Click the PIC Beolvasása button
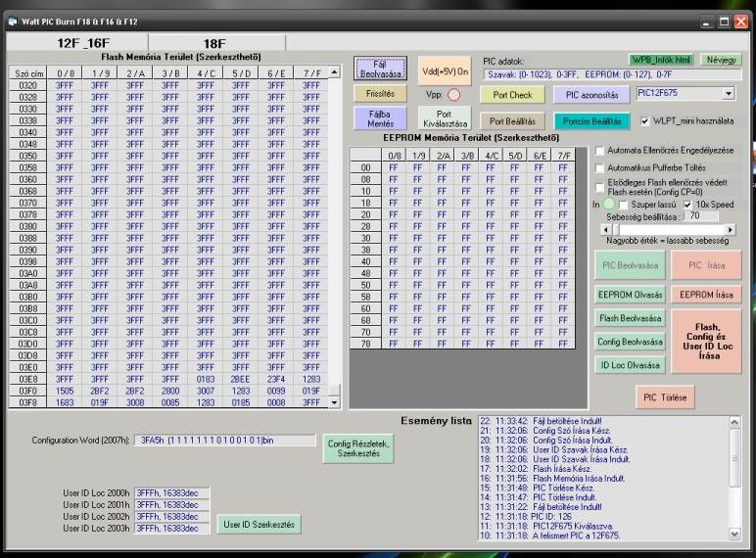Screen dimensions: 756x558 [630, 265]
